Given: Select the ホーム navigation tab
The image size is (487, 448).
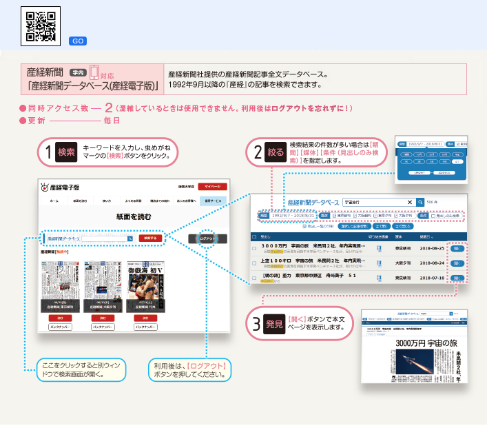Looking at the screenshot, I should pyautogui.click(x=54, y=201).
